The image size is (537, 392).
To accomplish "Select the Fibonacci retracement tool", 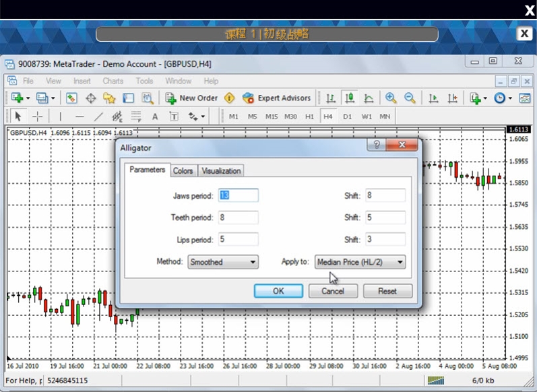I will tap(136, 117).
